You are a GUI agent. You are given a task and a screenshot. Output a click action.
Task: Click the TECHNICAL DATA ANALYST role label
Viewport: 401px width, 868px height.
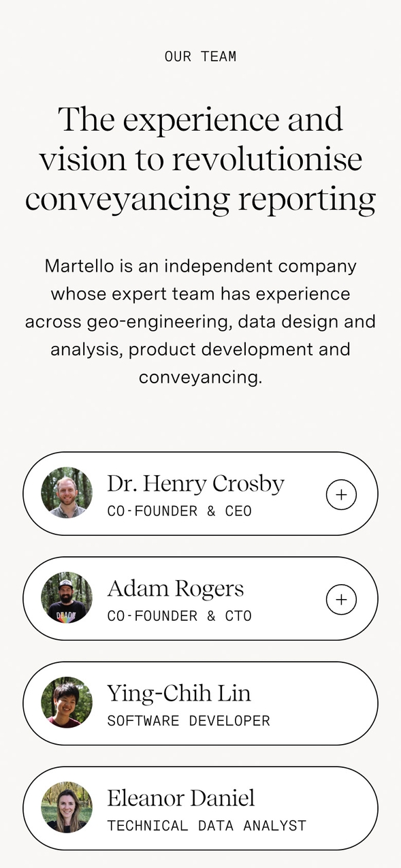pos(206,826)
